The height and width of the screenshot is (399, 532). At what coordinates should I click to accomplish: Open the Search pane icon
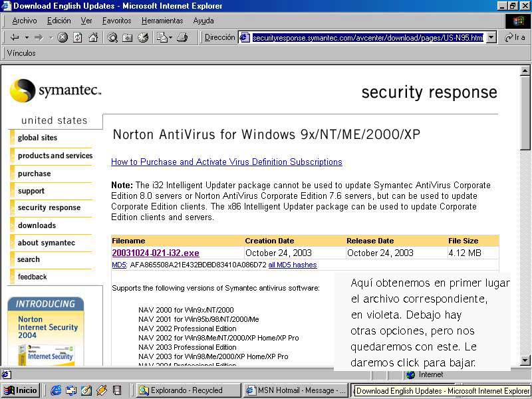(x=112, y=37)
